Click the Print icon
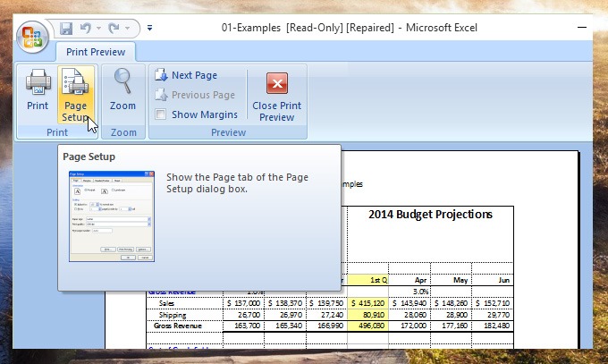 coord(38,92)
